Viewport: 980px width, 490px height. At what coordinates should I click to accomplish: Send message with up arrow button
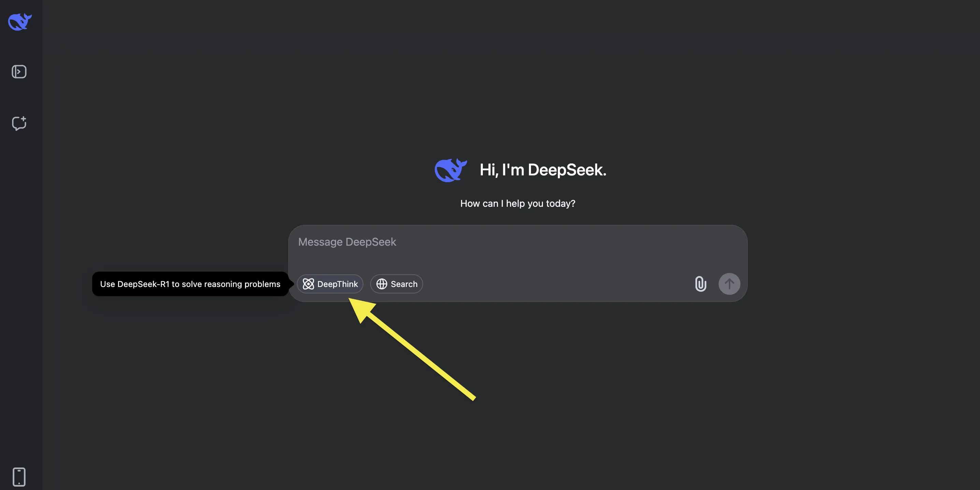click(x=729, y=284)
